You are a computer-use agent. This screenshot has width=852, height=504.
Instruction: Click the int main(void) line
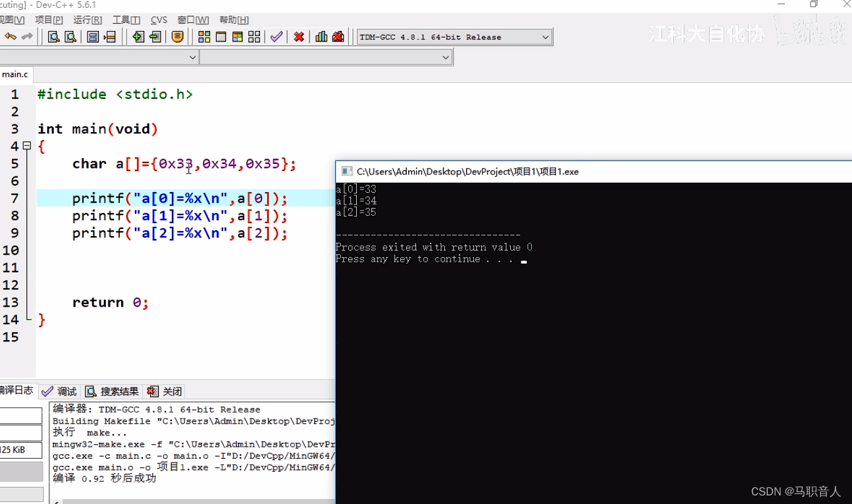[x=97, y=129]
